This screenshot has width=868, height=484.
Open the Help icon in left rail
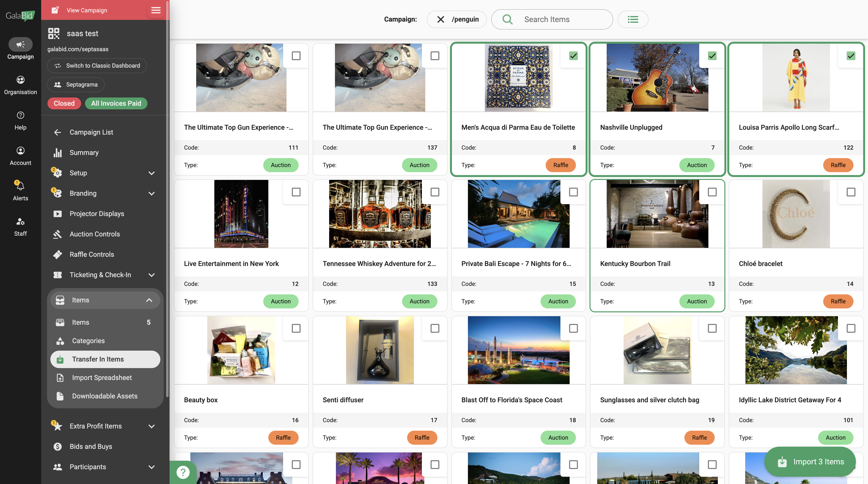[20, 116]
